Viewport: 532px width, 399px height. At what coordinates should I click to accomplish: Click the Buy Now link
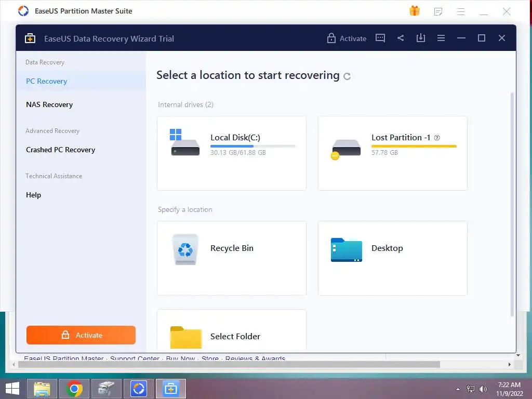click(180, 357)
